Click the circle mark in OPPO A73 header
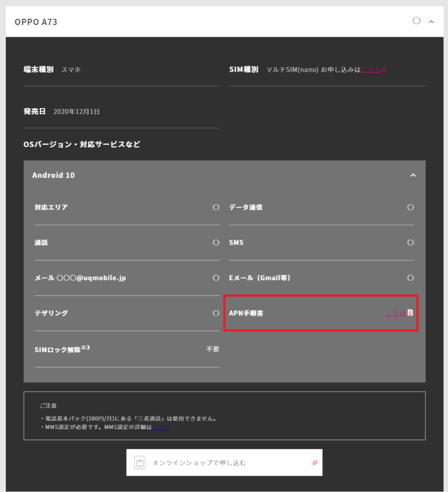The height and width of the screenshot is (492, 448). pyautogui.click(x=416, y=21)
